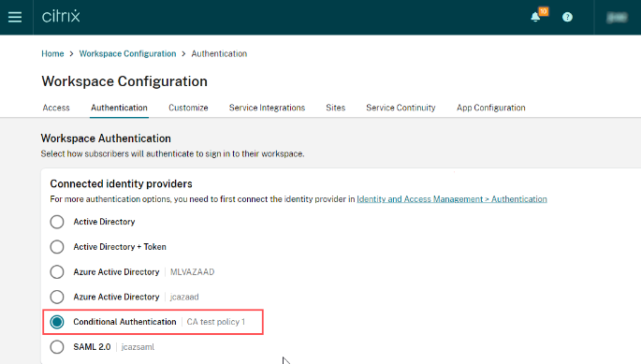Switch to the Access tab
This screenshot has height=364, width=641.
pos(56,108)
